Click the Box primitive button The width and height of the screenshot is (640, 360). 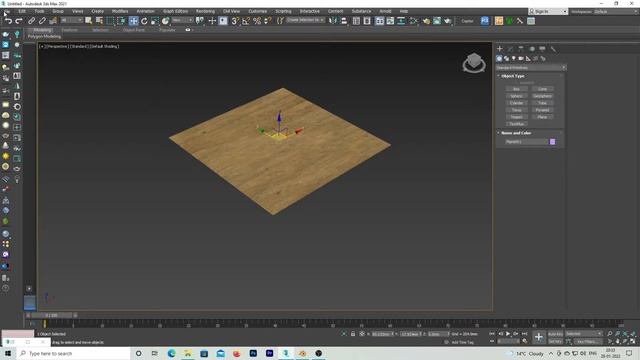point(516,89)
